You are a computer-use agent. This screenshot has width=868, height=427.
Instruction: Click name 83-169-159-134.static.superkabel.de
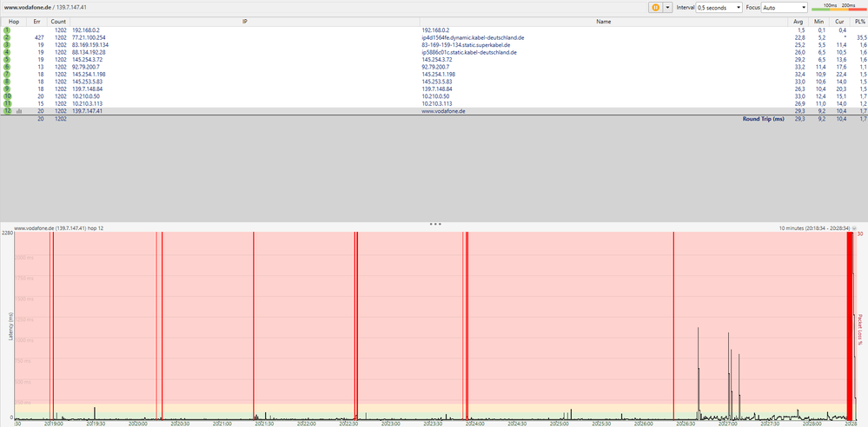pyautogui.click(x=466, y=45)
